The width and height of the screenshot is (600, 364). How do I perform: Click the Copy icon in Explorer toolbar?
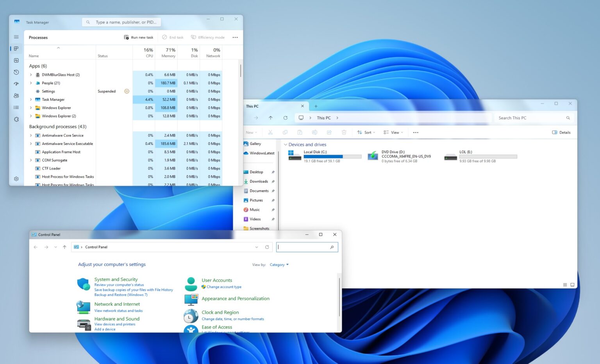pyautogui.click(x=285, y=132)
